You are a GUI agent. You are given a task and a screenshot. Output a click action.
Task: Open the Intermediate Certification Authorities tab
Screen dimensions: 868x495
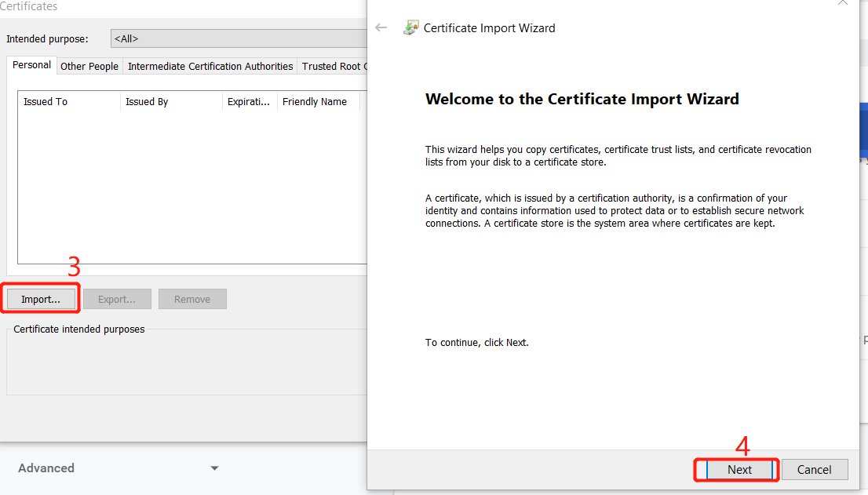pyautogui.click(x=210, y=66)
